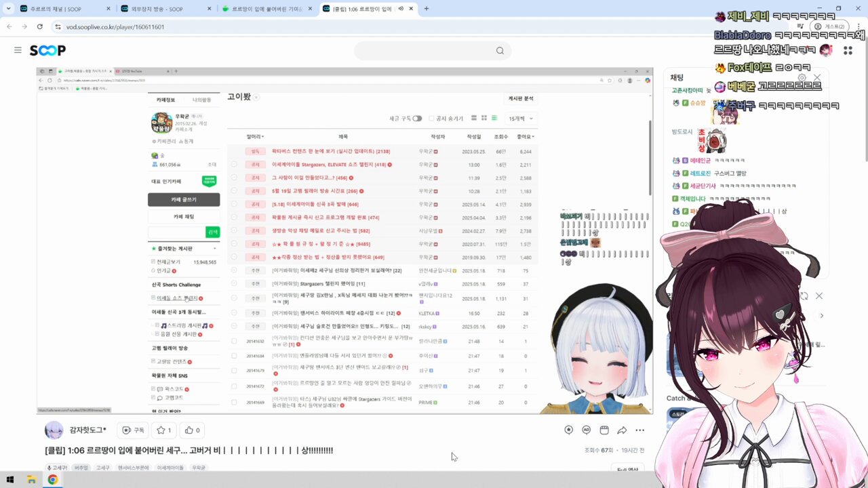The image size is (868, 488).
Task: Switch to the third tab 르르땅이 입에 붙어버린
Action: point(268,9)
